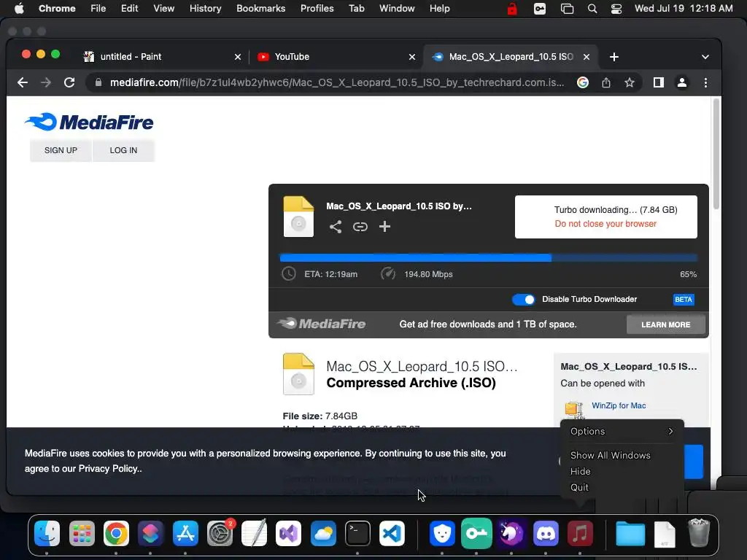Open the App Store from the Dock

185,533
